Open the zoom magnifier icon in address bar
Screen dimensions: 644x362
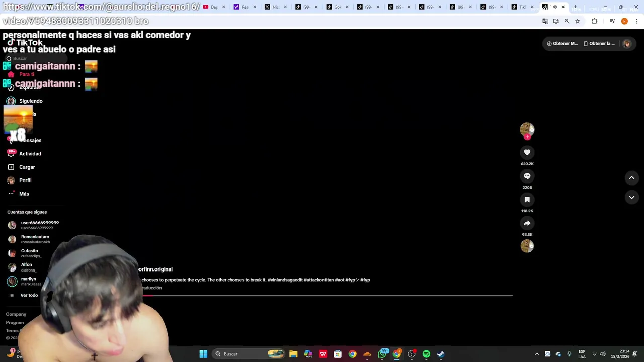[567, 21]
